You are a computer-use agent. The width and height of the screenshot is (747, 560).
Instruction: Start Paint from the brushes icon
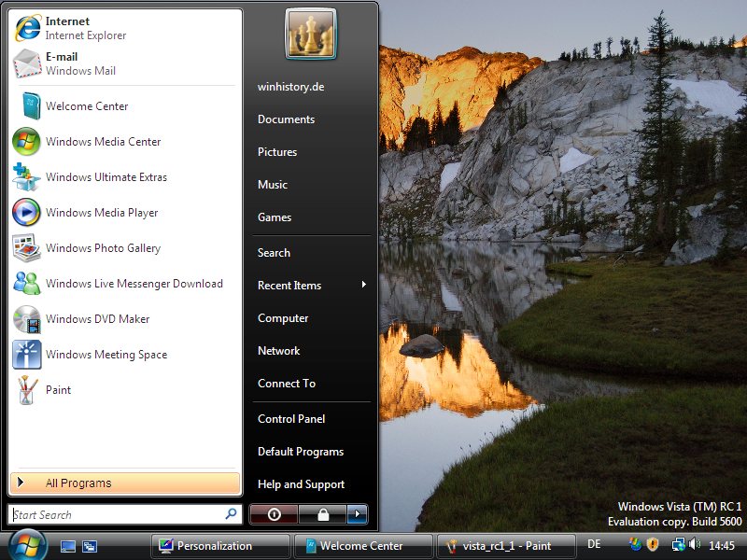point(26,389)
